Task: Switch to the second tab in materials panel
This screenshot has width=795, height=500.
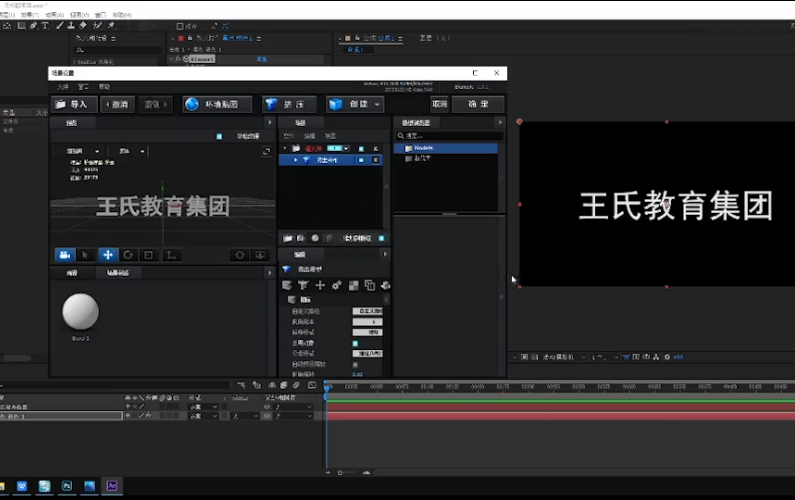Action: tap(118, 273)
